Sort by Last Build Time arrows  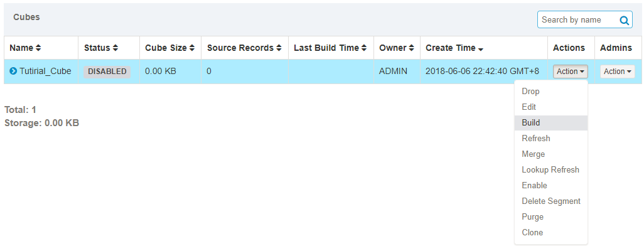[x=364, y=48]
